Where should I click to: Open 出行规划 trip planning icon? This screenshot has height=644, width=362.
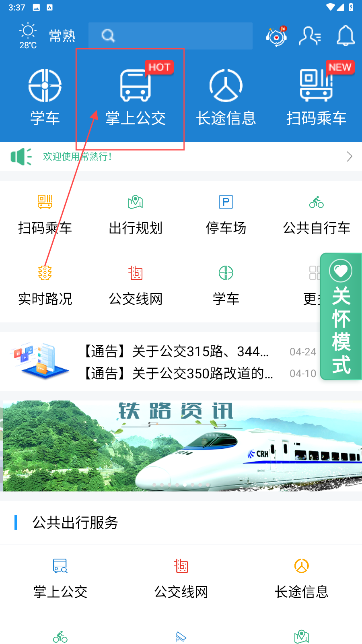(x=136, y=215)
